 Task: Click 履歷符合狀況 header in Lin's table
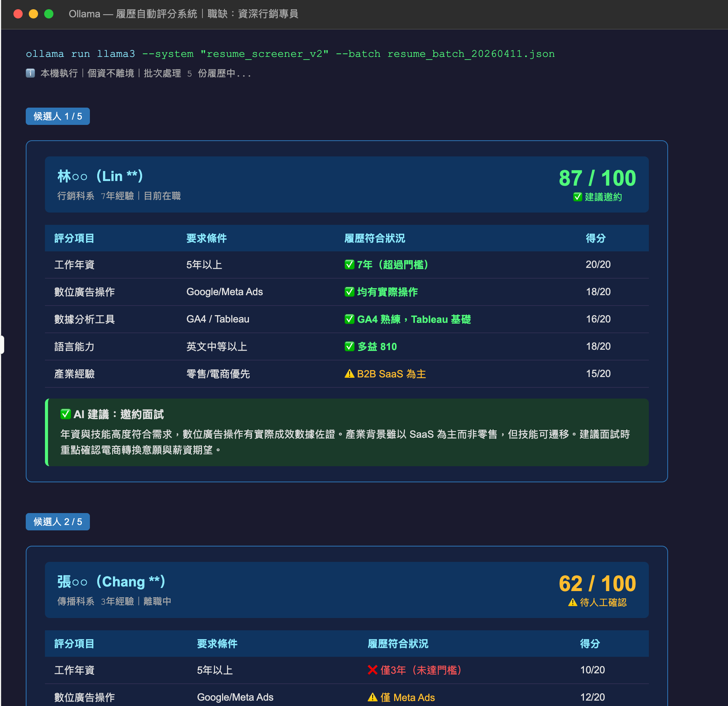(x=375, y=238)
